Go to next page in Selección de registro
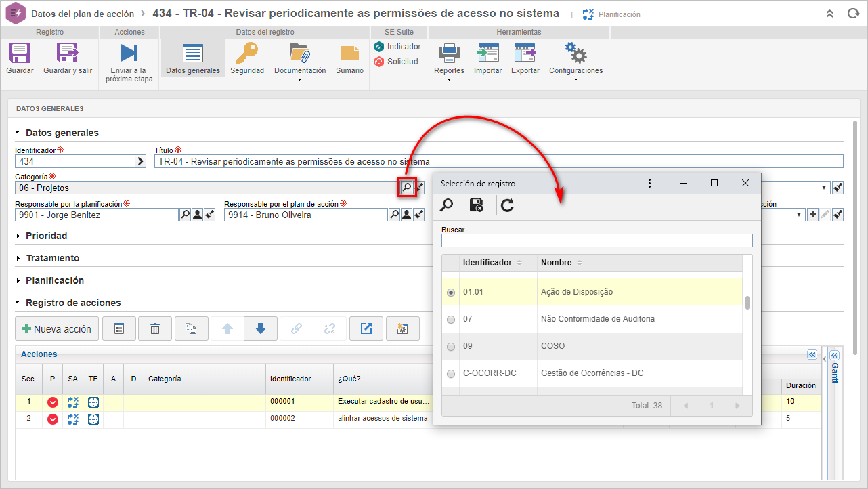 click(737, 406)
